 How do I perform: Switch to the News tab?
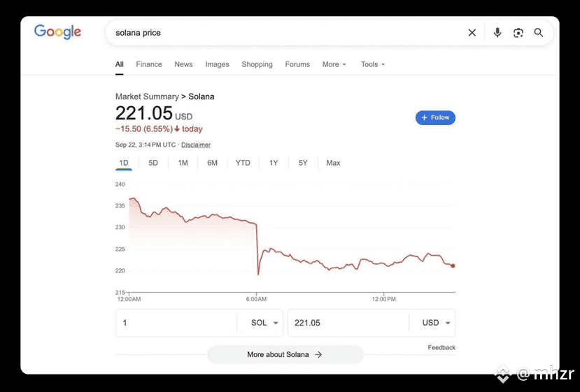pyautogui.click(x=183, y=64)
